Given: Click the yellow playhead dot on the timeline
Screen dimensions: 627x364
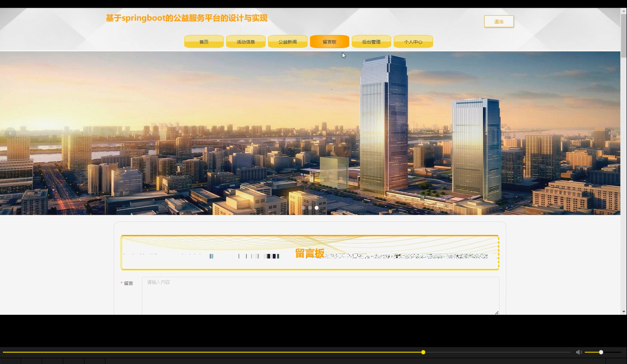Looking at the screenshot, I should tap(423, 352).
